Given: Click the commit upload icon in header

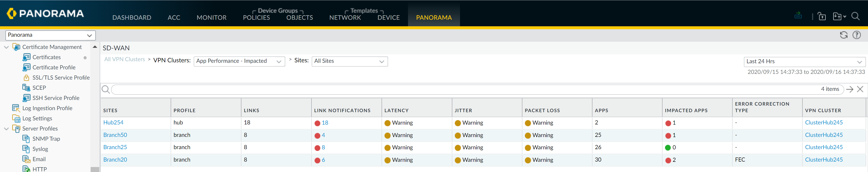Looking at the screenshot, I should (x=798, y=16).
